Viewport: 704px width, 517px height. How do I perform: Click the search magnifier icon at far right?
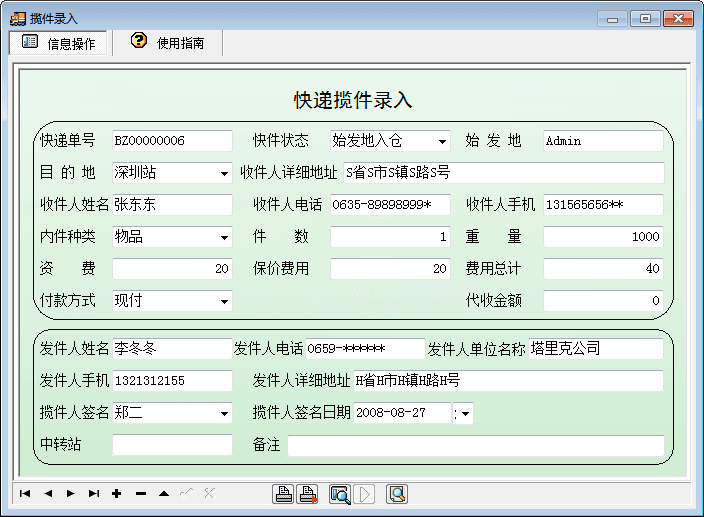click(397, 493)
